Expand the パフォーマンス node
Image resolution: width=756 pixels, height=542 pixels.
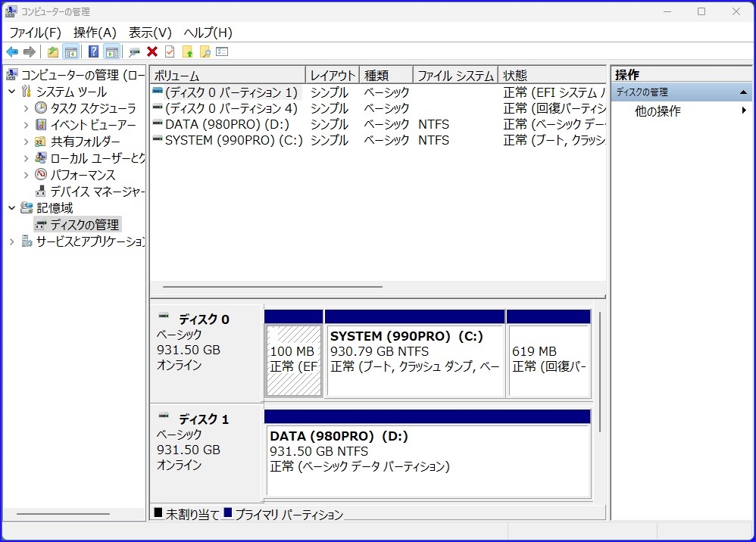click(26, 175)
